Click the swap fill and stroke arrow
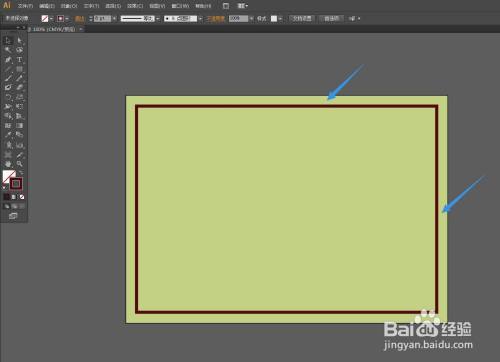 coord(21,173)
